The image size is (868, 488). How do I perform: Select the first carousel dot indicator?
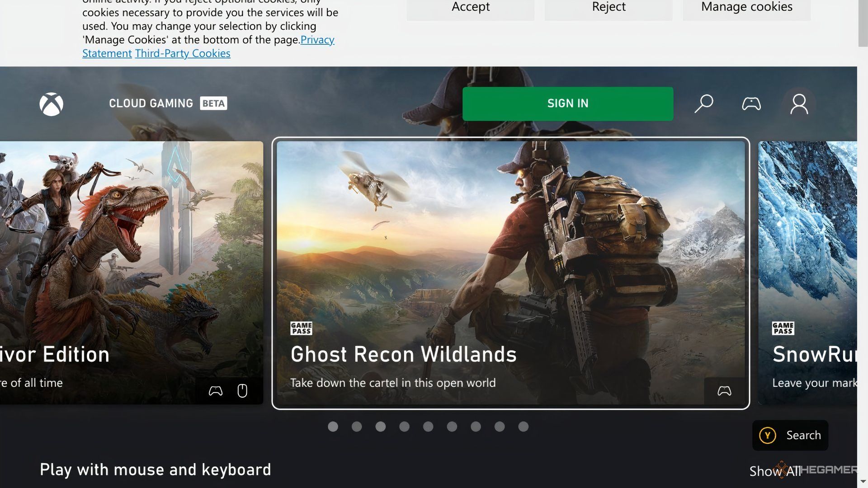pyautogui.click(x=333, y=426)
